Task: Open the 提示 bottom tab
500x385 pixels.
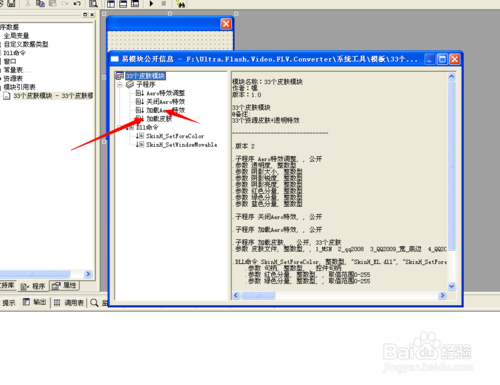Action: [x=9, y=303]
